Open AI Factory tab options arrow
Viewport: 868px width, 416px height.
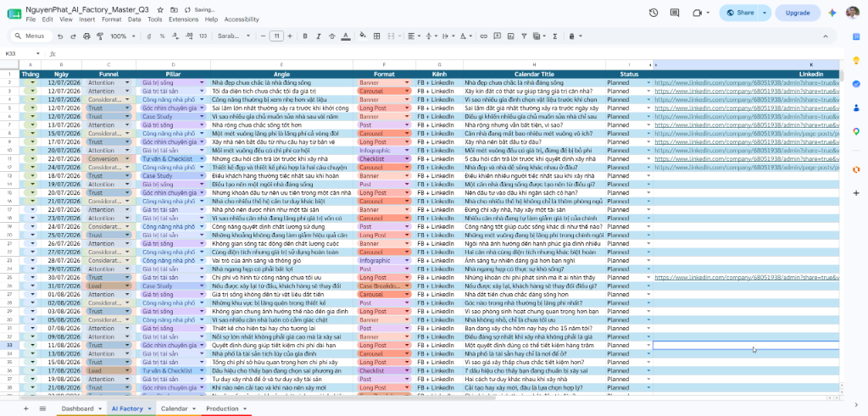pos(149,409)
